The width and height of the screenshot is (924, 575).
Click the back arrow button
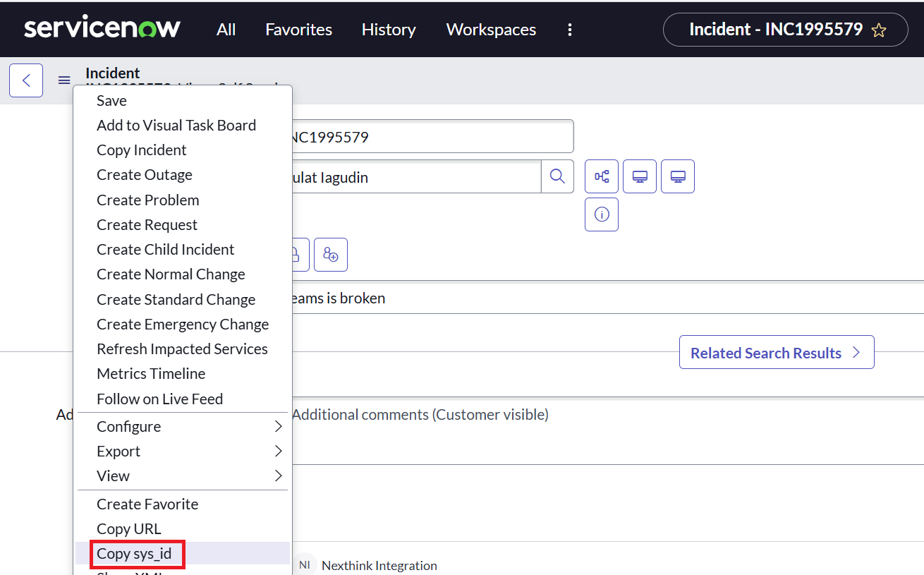[x=26, y=80]
